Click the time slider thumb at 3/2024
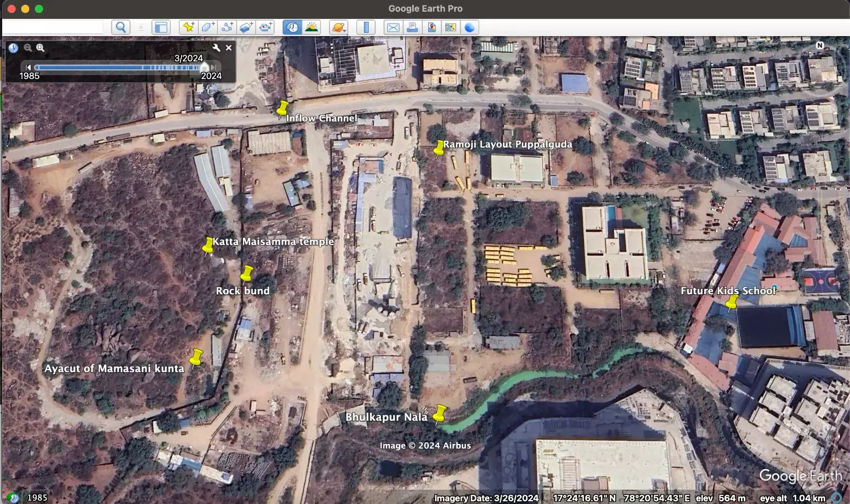 coord(204,67)
